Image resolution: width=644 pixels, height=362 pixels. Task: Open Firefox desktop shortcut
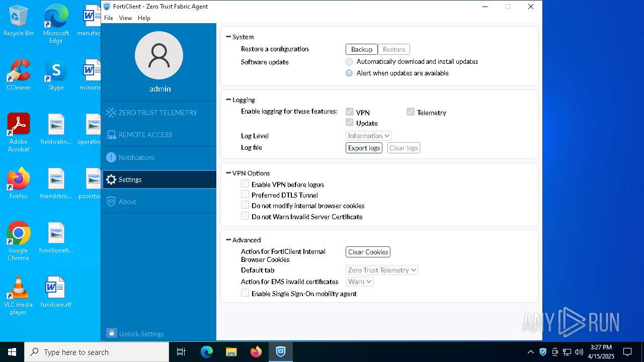(x=19, y=184)
